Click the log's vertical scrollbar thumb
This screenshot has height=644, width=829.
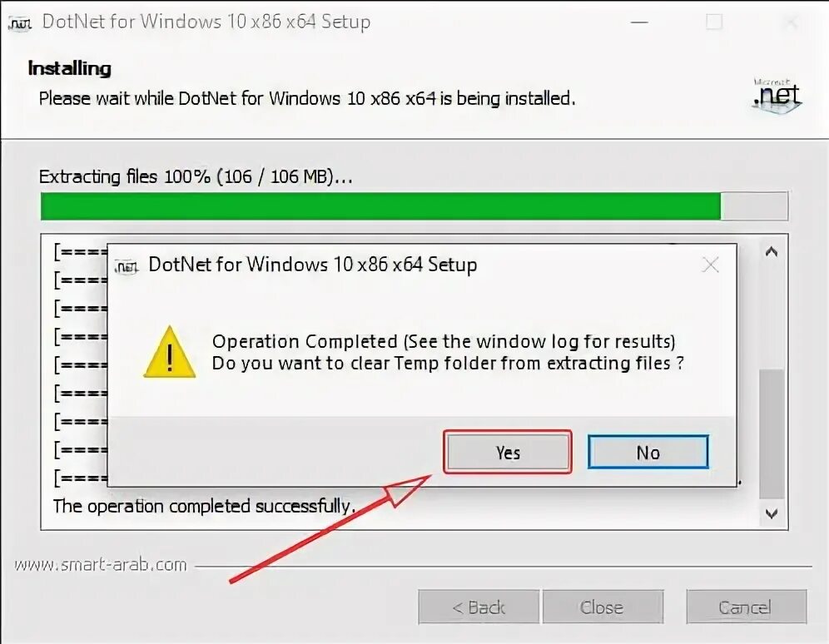tap(772, 433)
